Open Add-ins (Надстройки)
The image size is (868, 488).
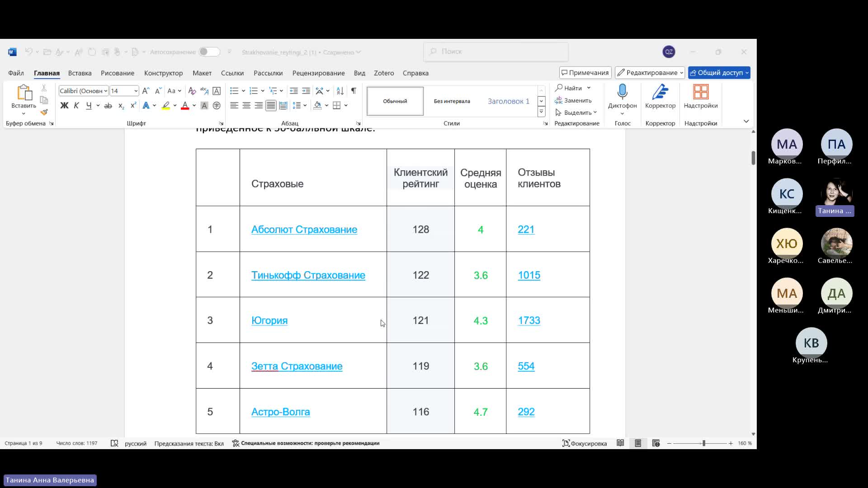(701, 97)
